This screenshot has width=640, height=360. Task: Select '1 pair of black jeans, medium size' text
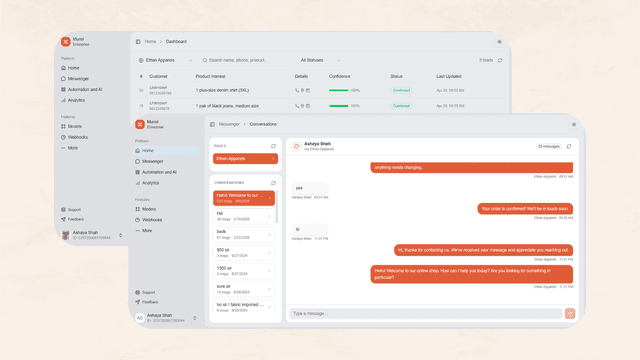(x=227, y=106)
